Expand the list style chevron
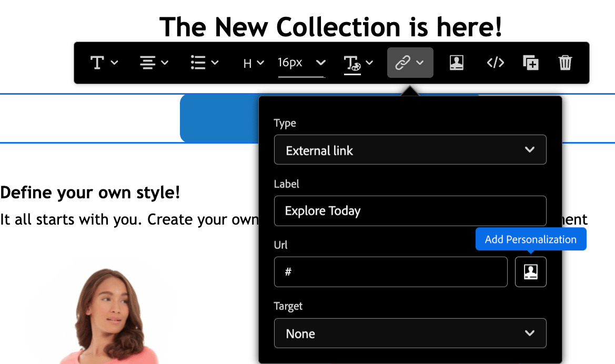Viewport: 615px width, 364px height. pos(215,62)
